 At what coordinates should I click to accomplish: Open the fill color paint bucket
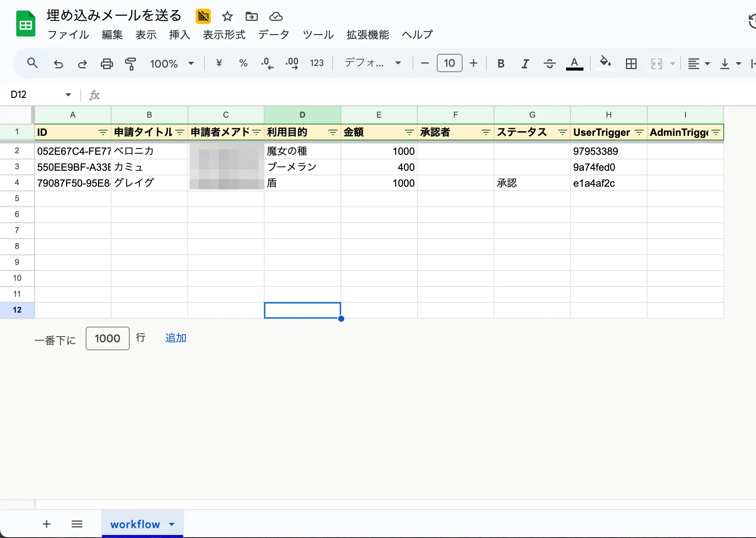click(605, 62)
